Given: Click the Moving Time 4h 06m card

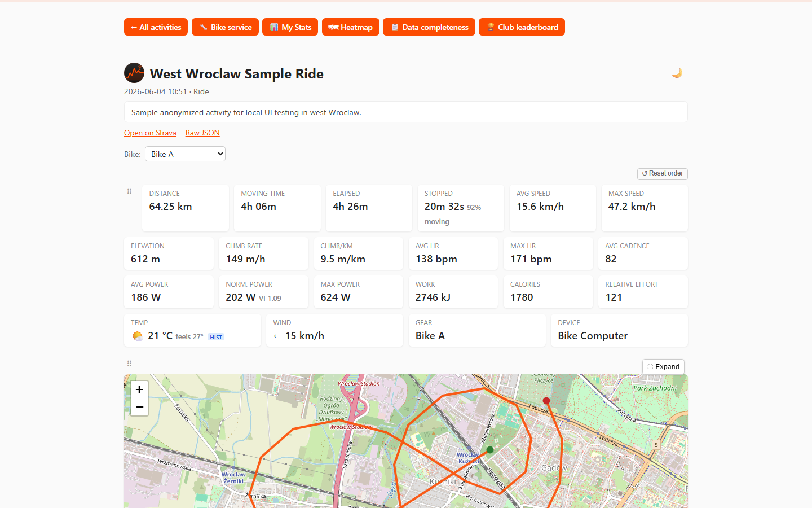Looking at the screenshot, I should tap(277, 208).
